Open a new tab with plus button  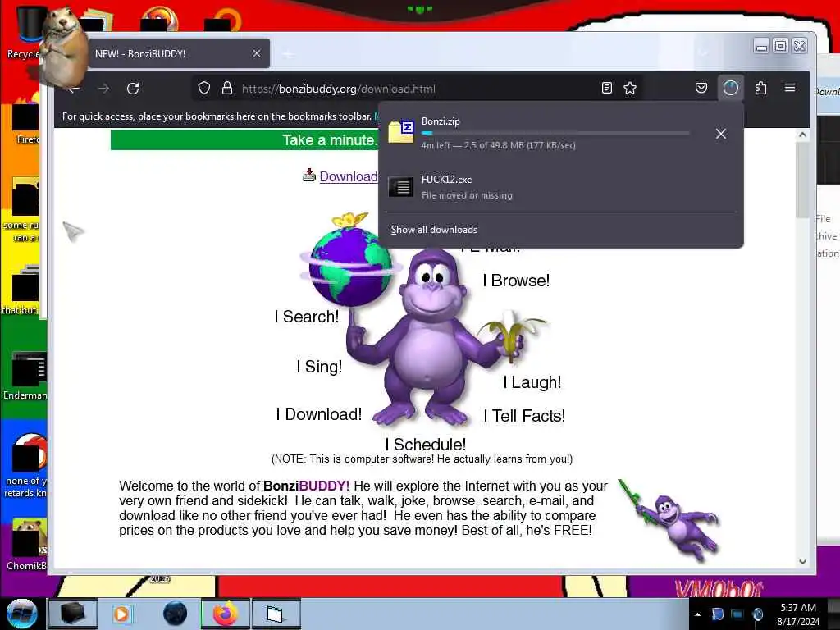coord(288,54)
